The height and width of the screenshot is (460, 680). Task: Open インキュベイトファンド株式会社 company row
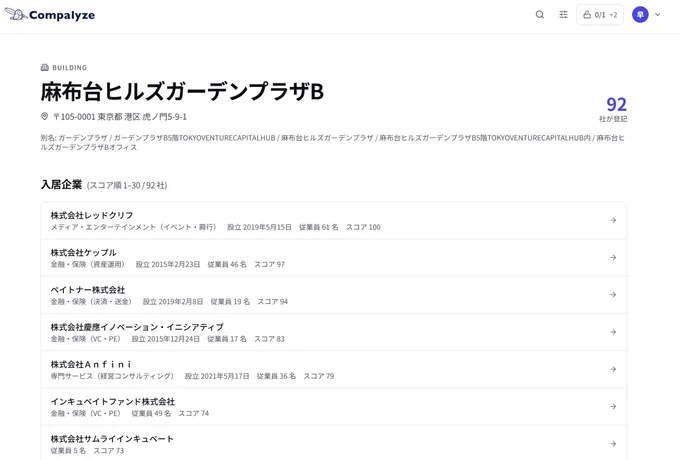point(334,407)
